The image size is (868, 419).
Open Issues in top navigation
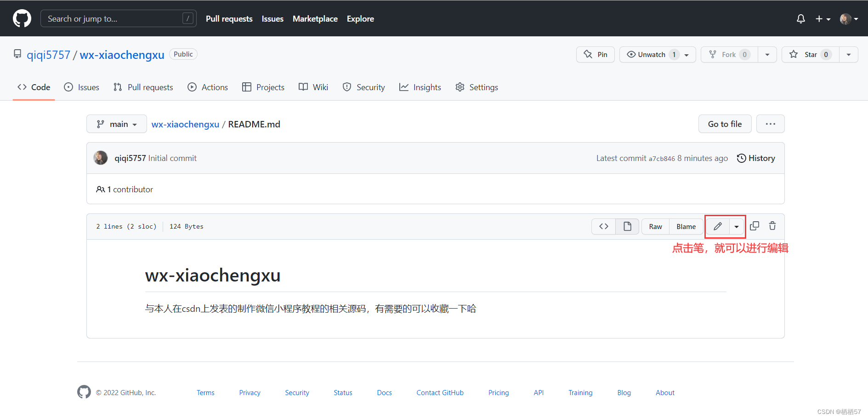click(x=272, y=19)
